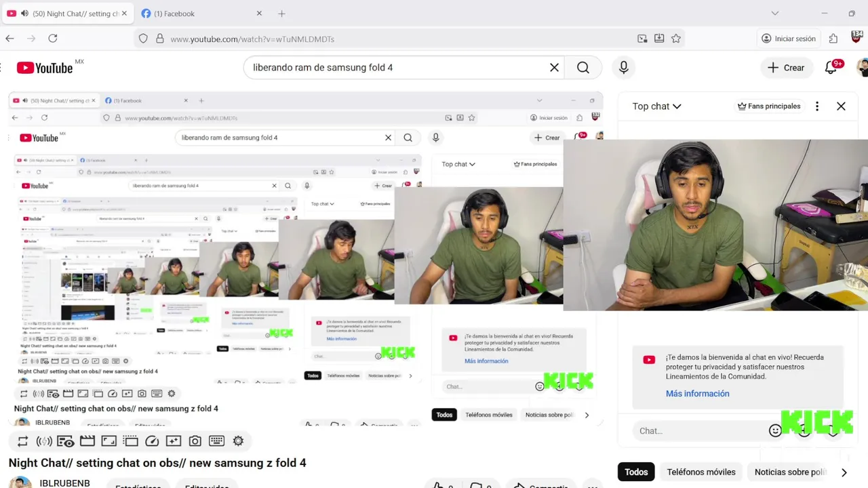Image resolution: width=868 pixels, height=488 pixels.
Task: Open a new tab with the plus button
Action: point(281,14)
